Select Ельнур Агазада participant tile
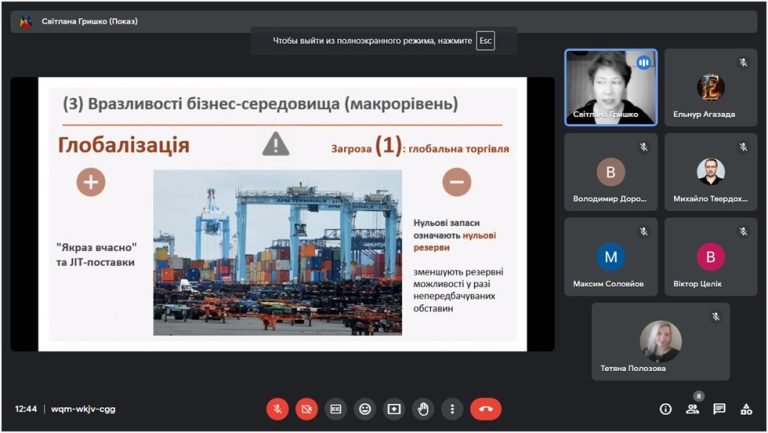This screenshot has height=433, width=768. click(711, 88)
